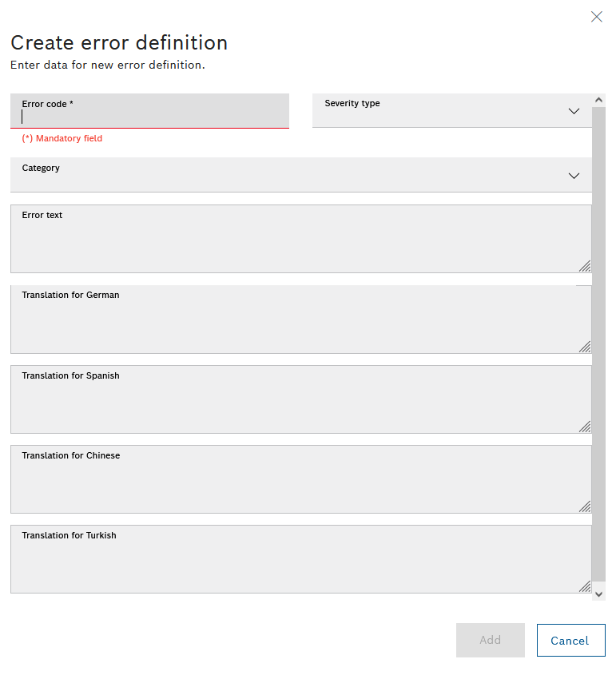Viewport: 616px width, 675px height.
Task: Click the scrollbar up arrow
Action: pos(598,98)
